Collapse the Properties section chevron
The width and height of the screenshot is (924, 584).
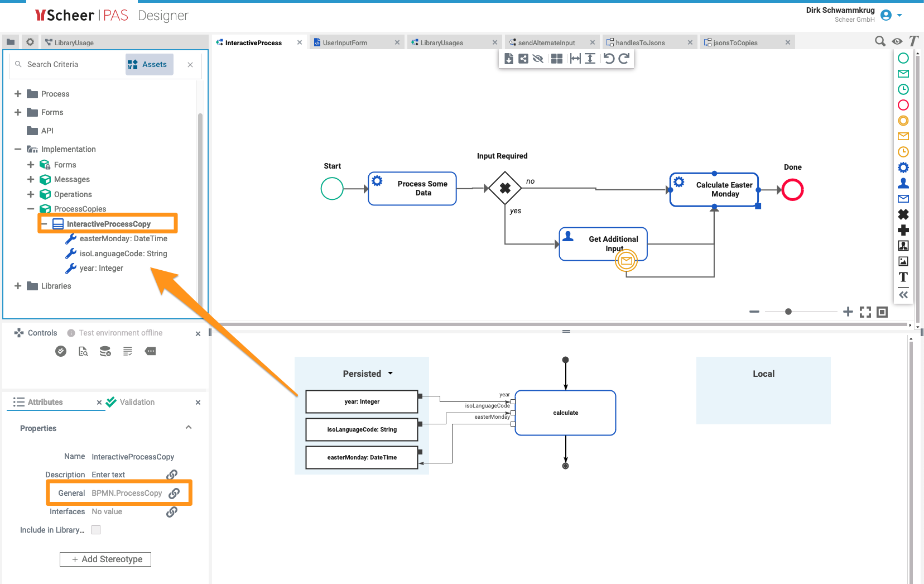coord(189,428)
